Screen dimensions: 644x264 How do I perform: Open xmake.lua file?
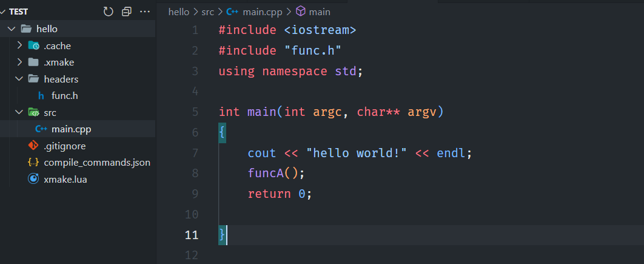[65, 180]
